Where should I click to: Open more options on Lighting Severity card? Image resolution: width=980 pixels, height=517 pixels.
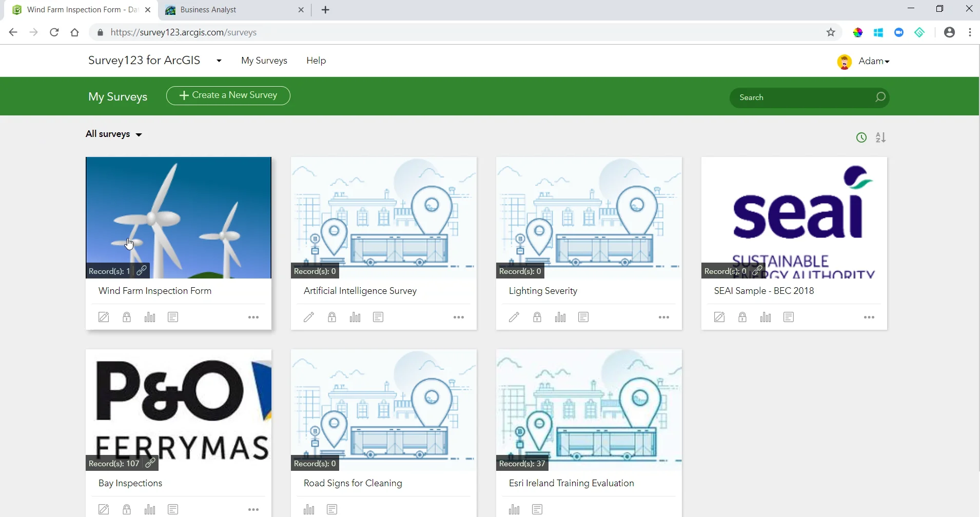pos(664,317)
